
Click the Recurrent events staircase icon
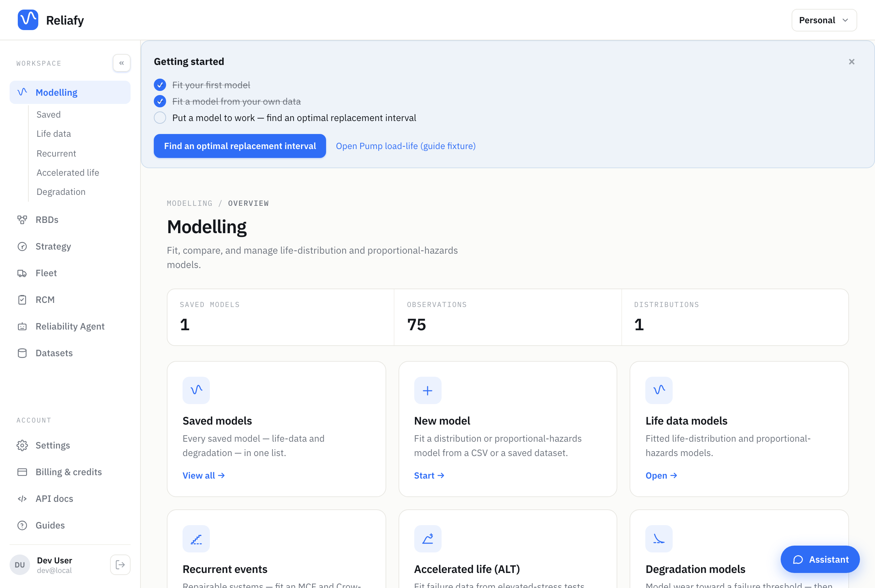point(196,538)
